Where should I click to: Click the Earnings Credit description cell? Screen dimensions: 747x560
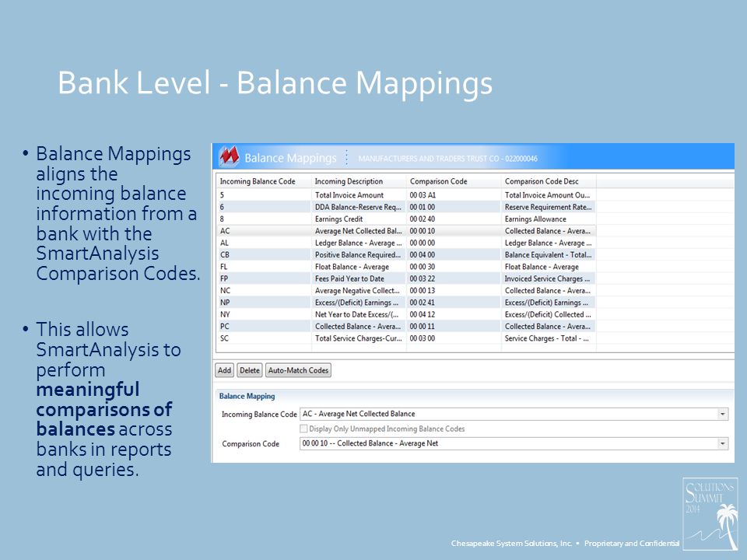coord(359,219)
